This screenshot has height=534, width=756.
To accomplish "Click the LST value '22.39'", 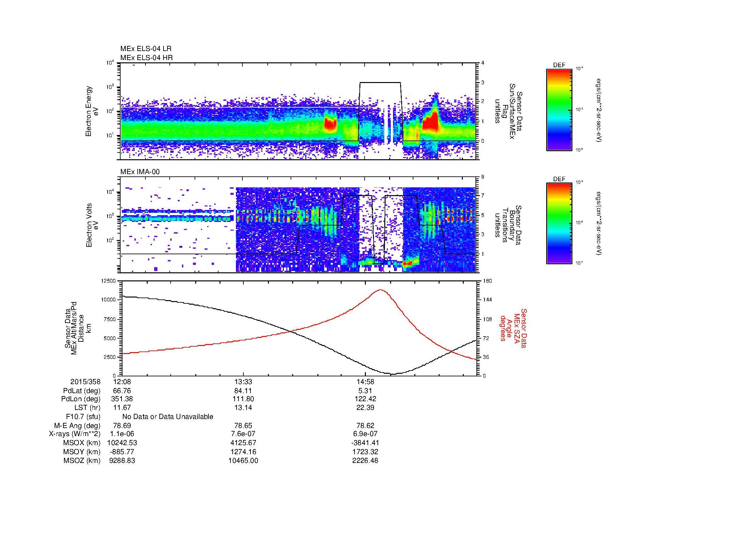I will [365, 408].
